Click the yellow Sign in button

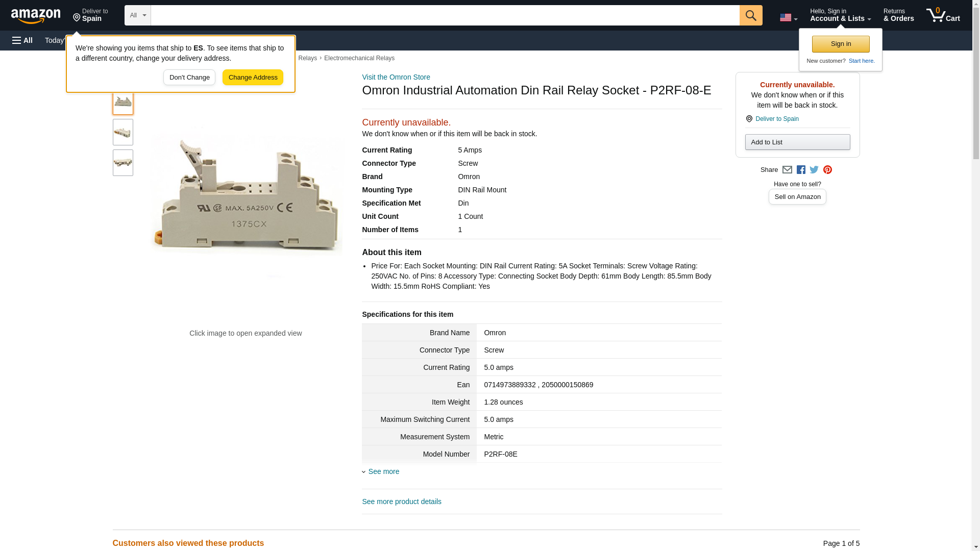[840, 44]
